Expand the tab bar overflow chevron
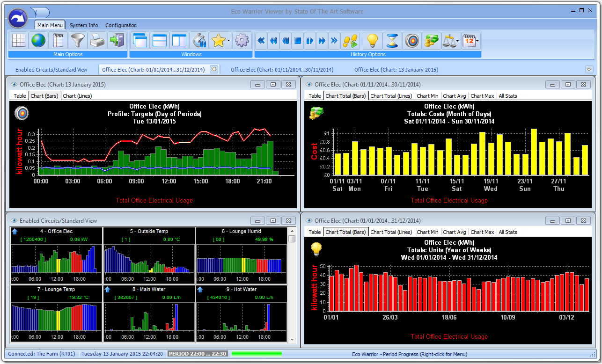The height and width of the screenshot is (364, 602). tap(589, 69)
